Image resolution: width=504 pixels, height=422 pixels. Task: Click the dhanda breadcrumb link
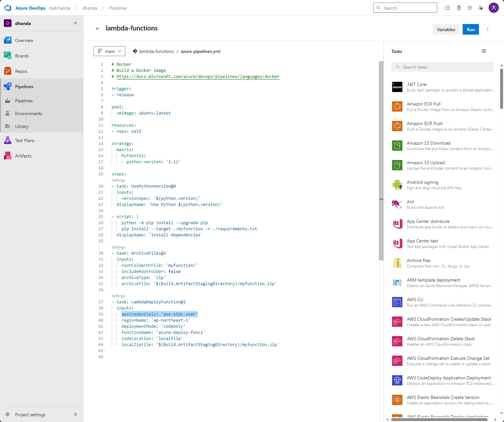(x=90, y=8)
